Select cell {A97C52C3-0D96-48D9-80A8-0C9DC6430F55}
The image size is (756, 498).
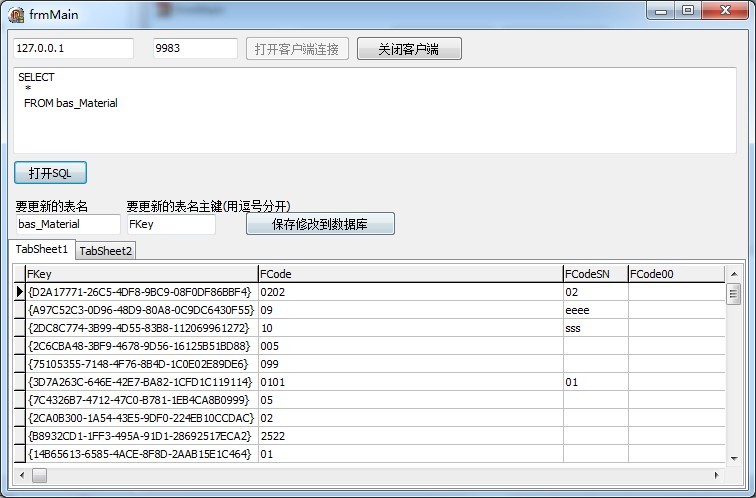coord(142,310)
